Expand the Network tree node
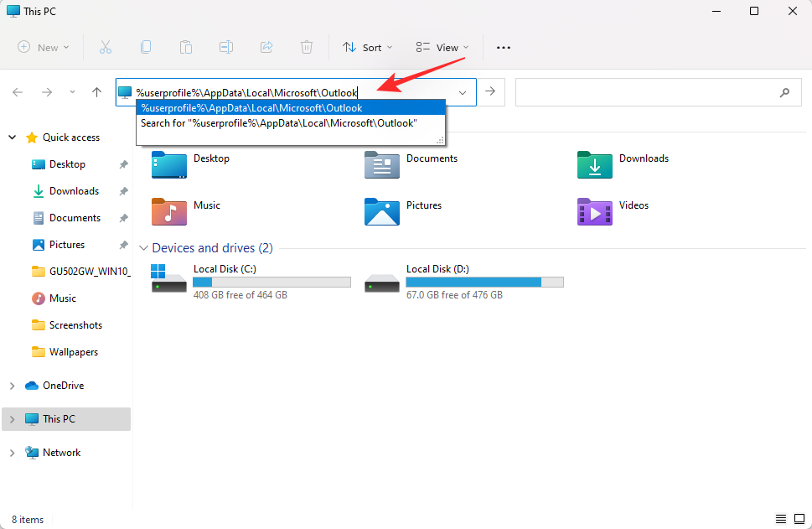812x529 pixels. 12,453
